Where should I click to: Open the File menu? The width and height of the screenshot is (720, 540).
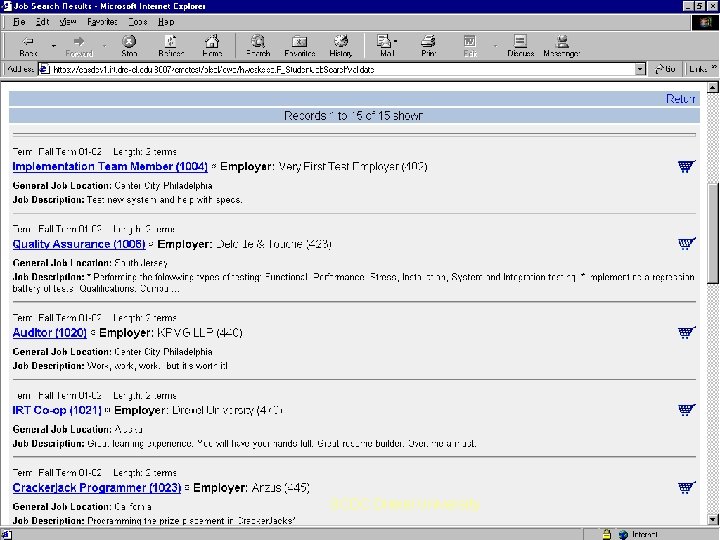tap(19, 22)
